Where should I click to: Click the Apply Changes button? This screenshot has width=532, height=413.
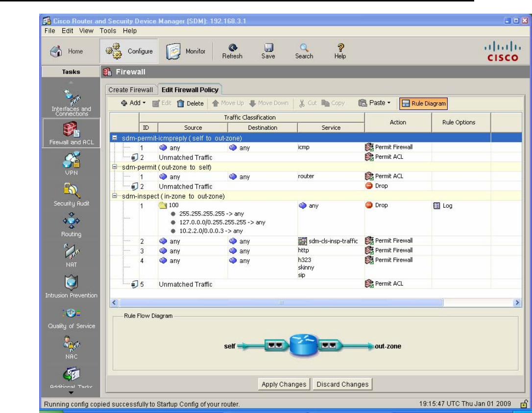point(284,384)
